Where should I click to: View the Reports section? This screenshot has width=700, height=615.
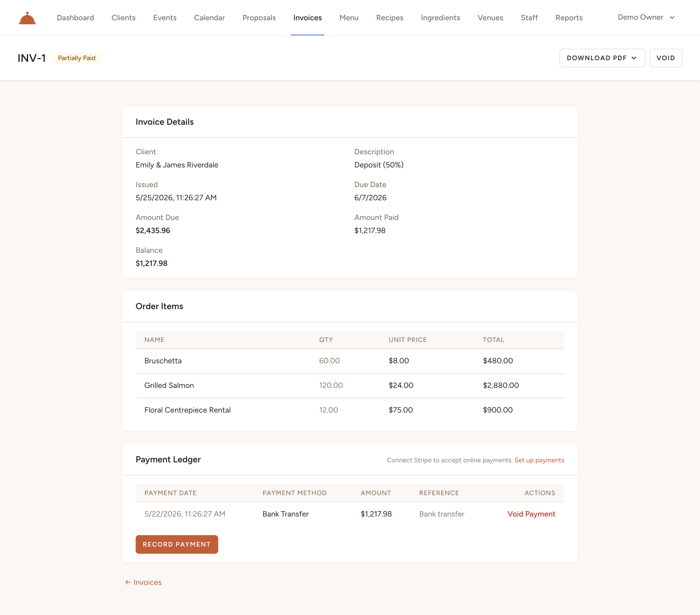(569, 18)
